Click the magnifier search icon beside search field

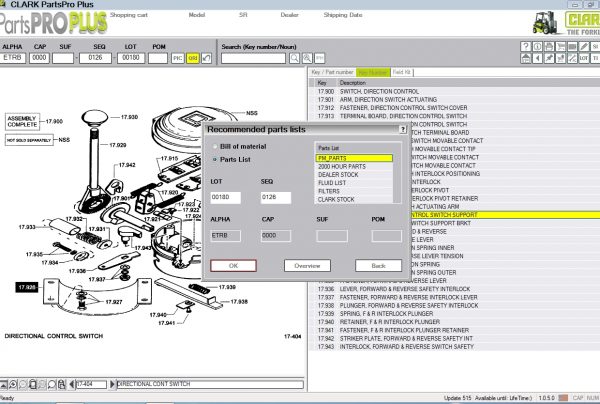click(x=294, y=58)
